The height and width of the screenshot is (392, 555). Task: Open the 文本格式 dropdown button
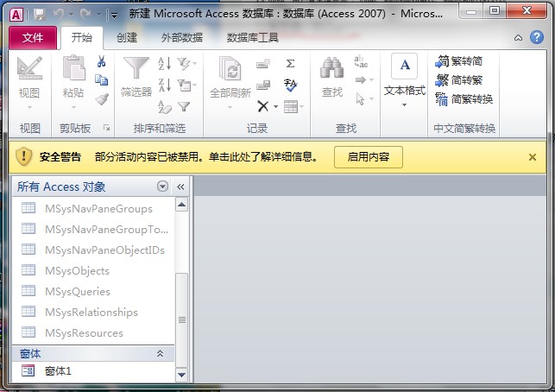(404, 81)
